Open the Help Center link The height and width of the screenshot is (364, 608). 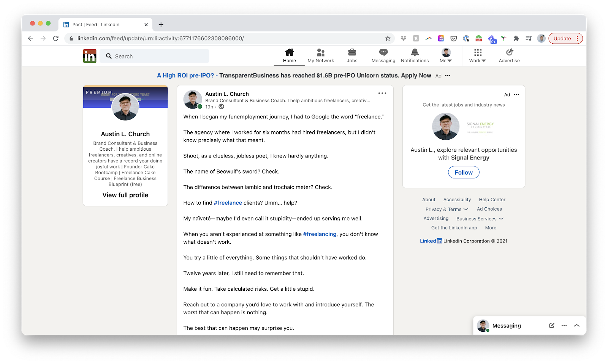pos(492,200)
